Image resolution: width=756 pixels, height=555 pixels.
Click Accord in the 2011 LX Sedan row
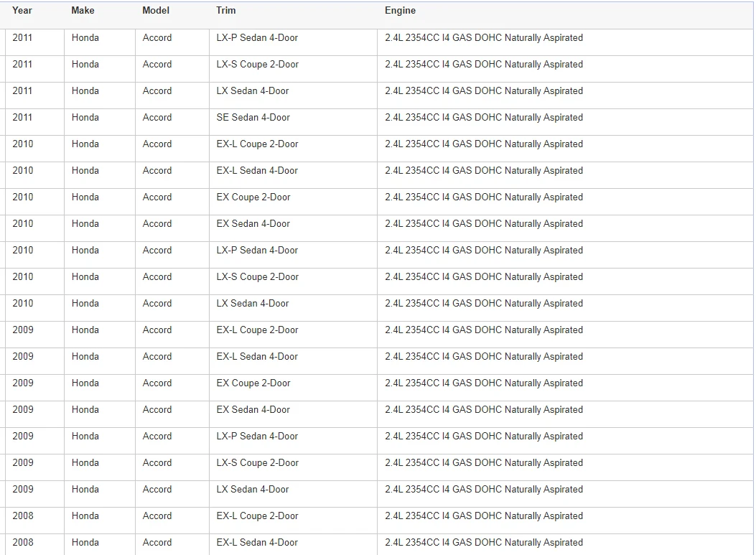tap(157, 90)
